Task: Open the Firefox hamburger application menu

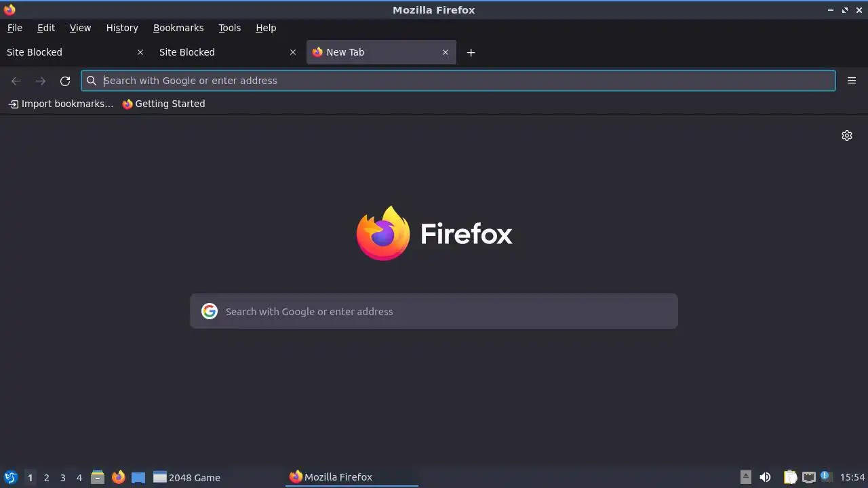Action: coord(852,81)
